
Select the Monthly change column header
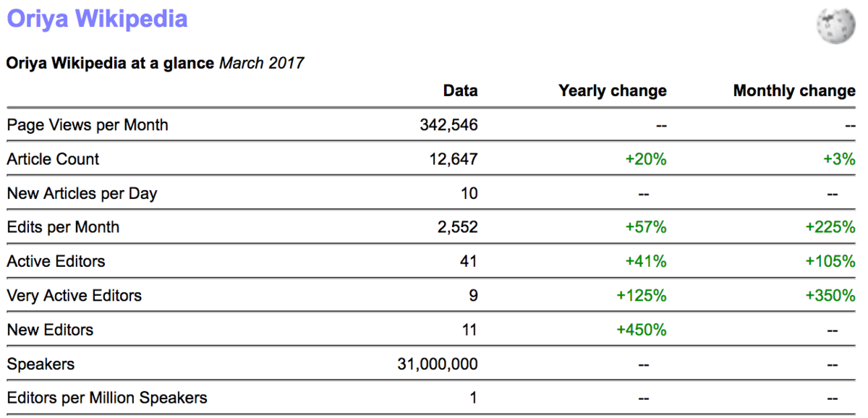point(793,90)
